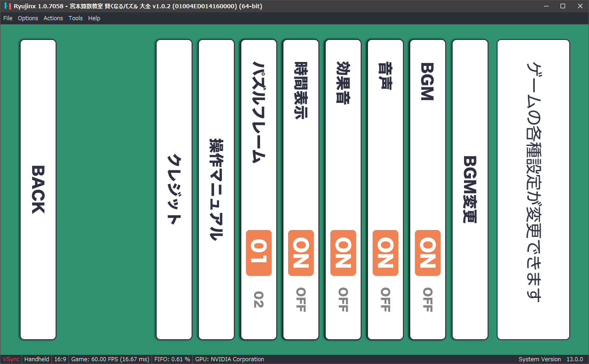The height and width of the screenshot is (364, 589).
Task: Open the クレジット credits panel
Action: 174,190
